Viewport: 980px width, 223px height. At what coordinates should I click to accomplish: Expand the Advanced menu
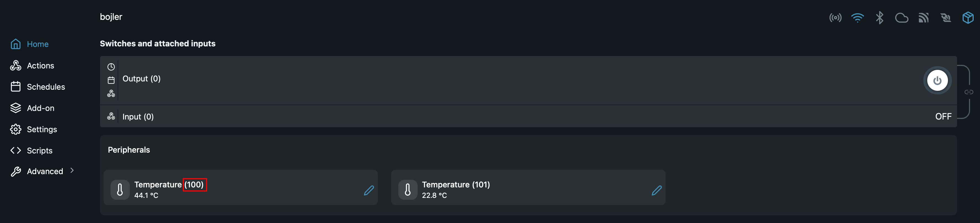[x=72, y=171]
